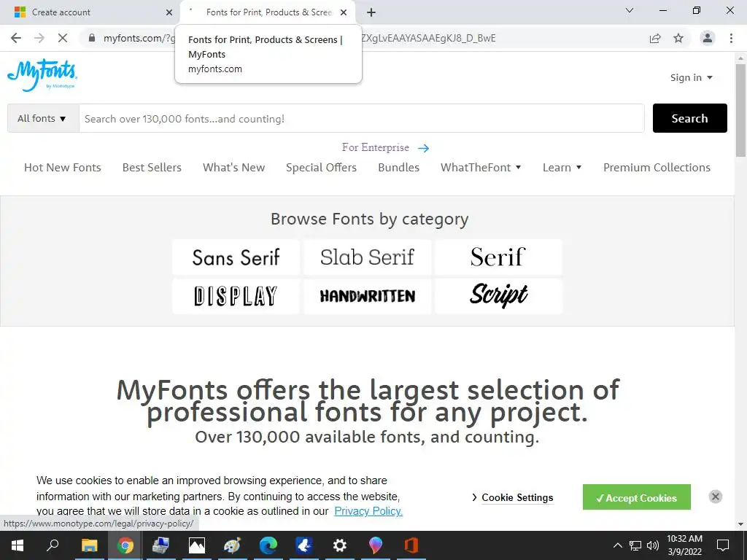
Task: Open Bundles page
Action: [399, 168]
